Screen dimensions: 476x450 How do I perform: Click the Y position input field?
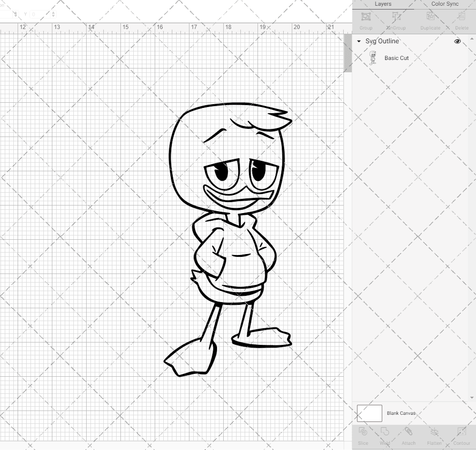pyautogui.click(x=40, y=14)
